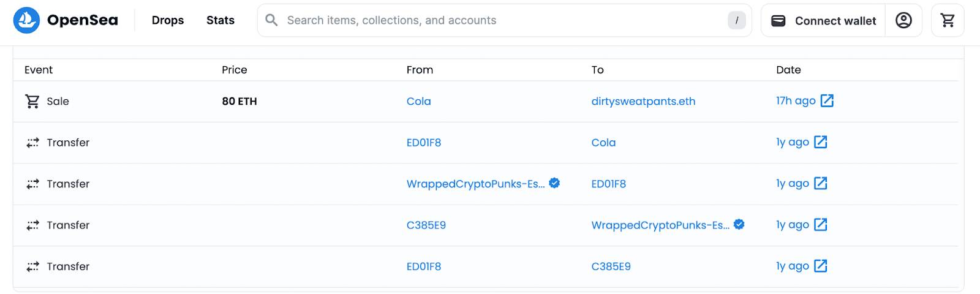Click the slash shortcut key badge
Screen dimensions: 980x294
coord(736,20)
